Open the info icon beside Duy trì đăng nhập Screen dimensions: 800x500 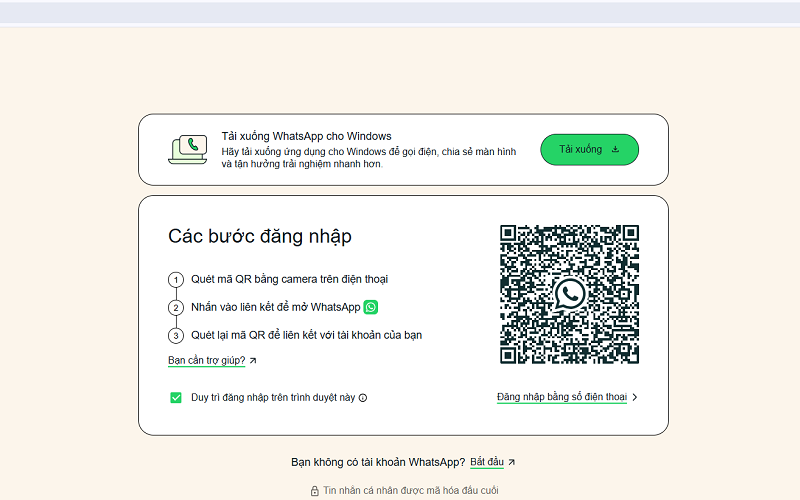point(363,398)
